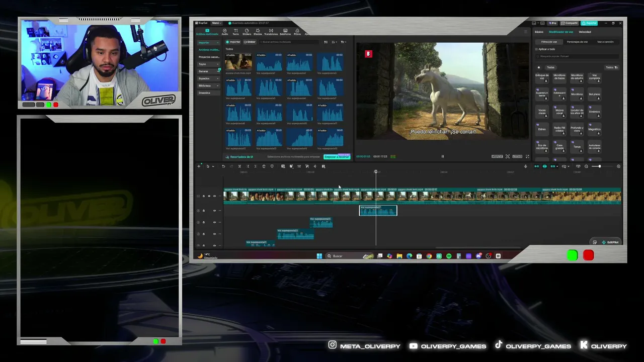Select the Voz a canción sub-tab
This screenshot has height=362, width=644.
(x=605, y=42)
